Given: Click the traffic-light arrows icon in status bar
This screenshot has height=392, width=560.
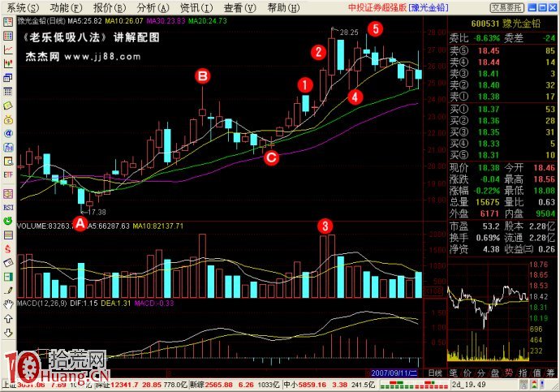Looking at the screenshot, I should click(534, 385).
